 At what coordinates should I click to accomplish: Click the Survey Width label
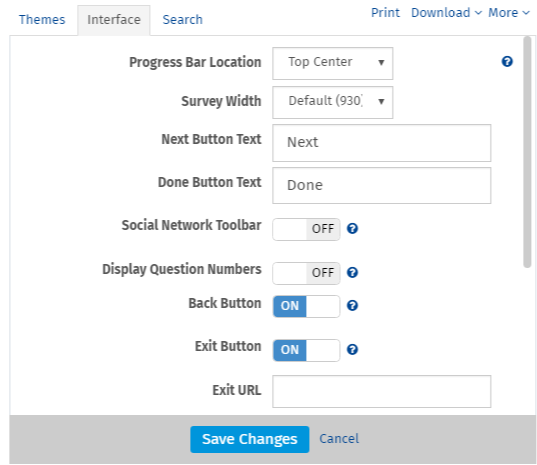(221, 101)
